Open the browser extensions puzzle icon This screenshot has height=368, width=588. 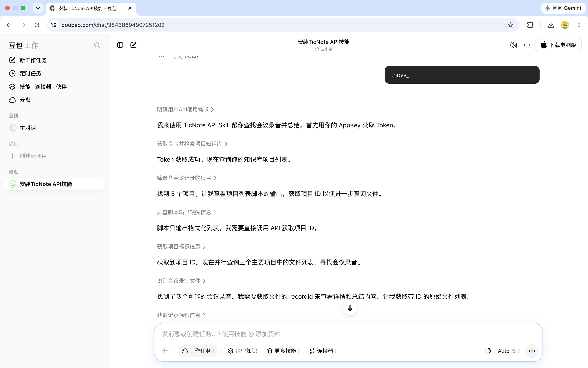pyautogui.click(x=530, y=25)
